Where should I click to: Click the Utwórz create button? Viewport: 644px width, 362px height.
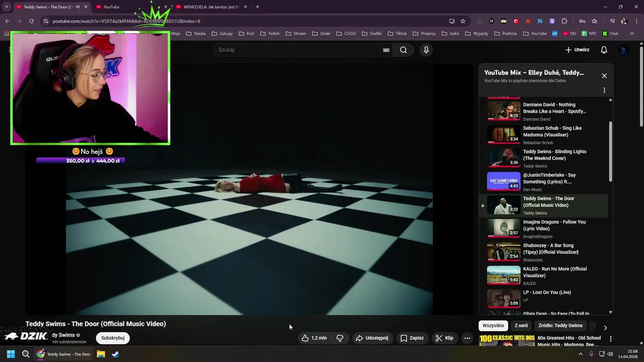pos(577,50)
